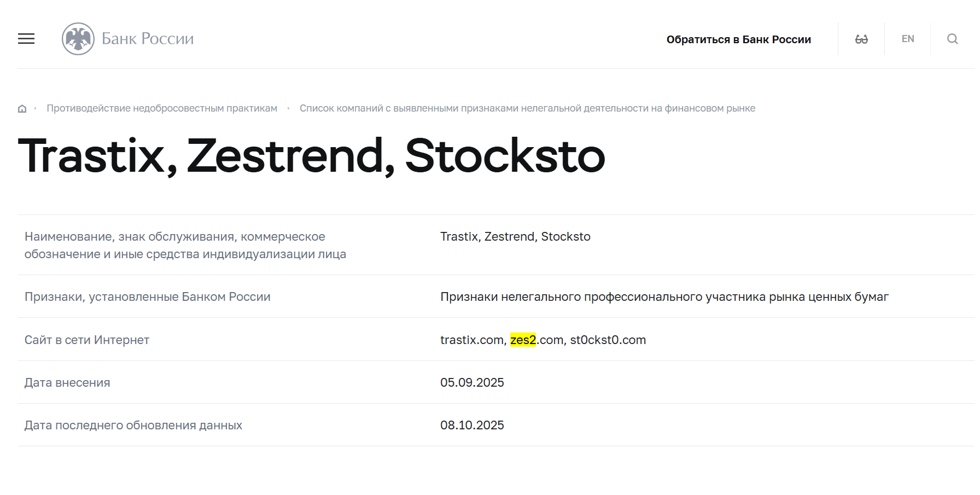The height and width of the screenshot is (495, 980).
Task: Click the large 'Trastix, Zestrend, Stocksto' page heading
Action: 312,156
